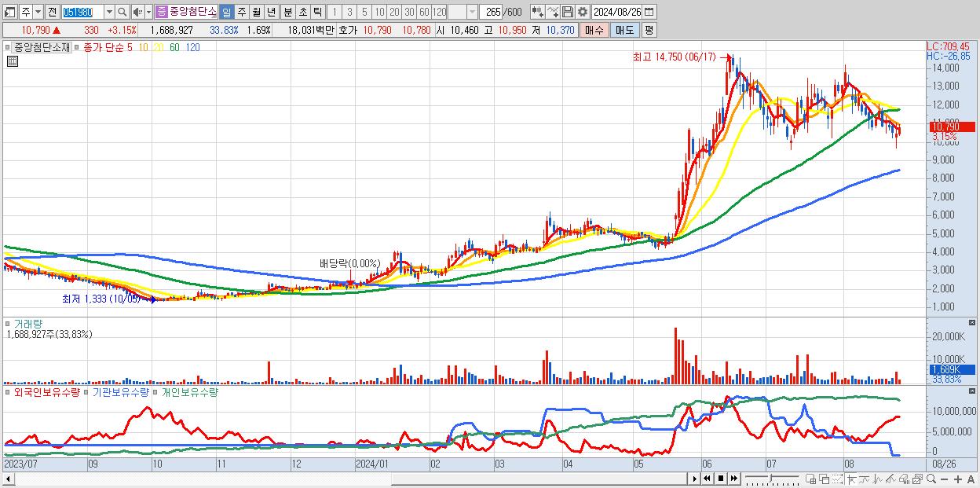Select the 년 (yearly) period toggle

click(x=271, y=12)
